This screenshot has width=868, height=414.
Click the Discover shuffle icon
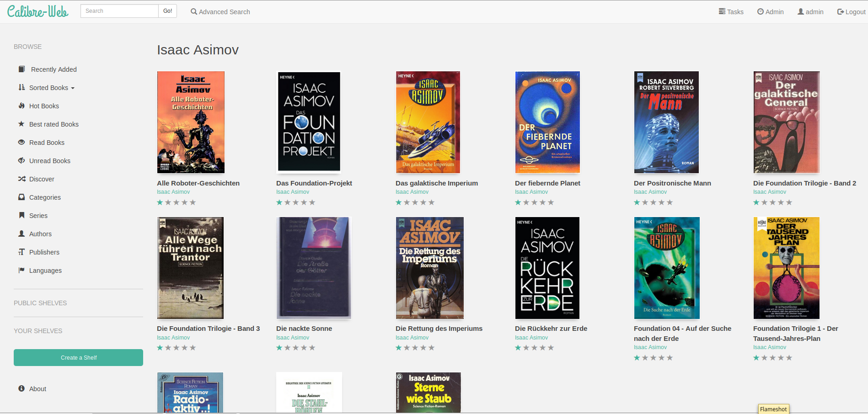point(21,179)
